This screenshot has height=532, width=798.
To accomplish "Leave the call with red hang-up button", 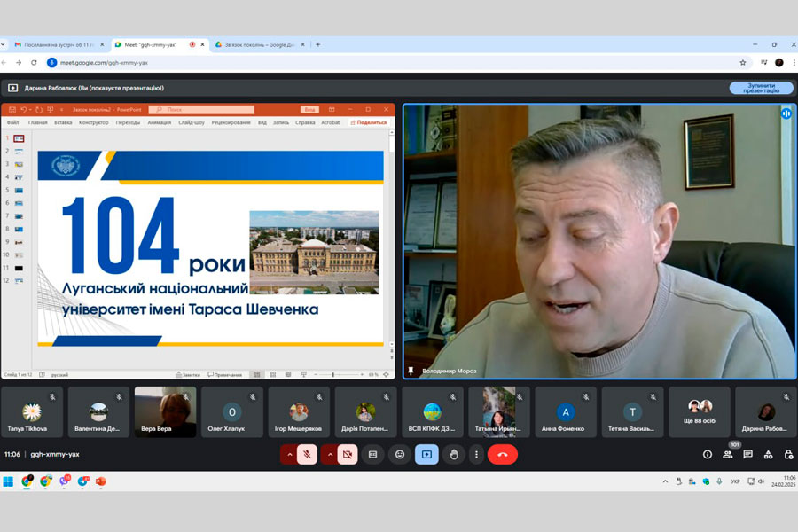I will (x=503, y=454).
